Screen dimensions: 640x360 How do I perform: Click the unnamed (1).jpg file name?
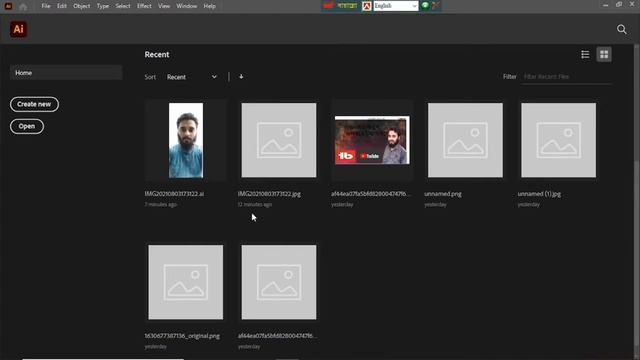[x=539, y=194]
